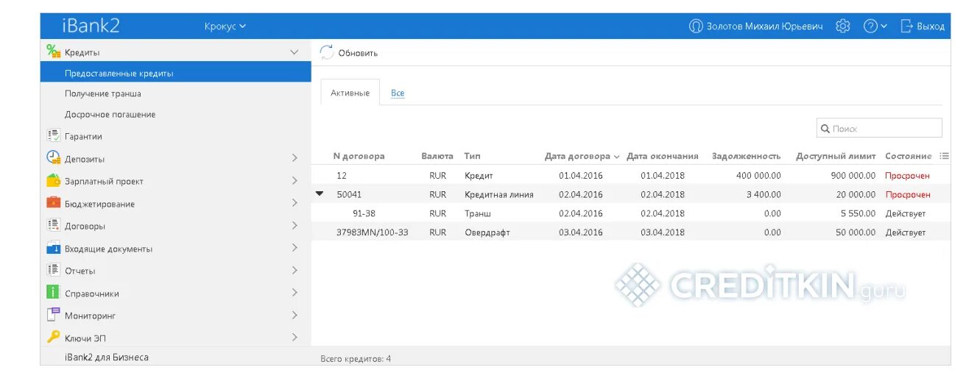Click iBank2 для Бизнеса link
Viewport: 980px width, 381px height.
pos(107,357)
